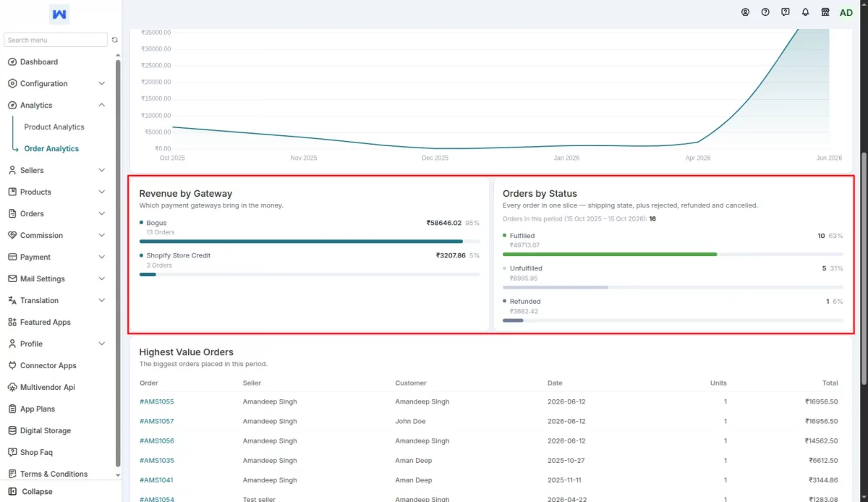The image size is (868, 502).
Task: Open order link #AMS1057
Action: pos(156,421)
